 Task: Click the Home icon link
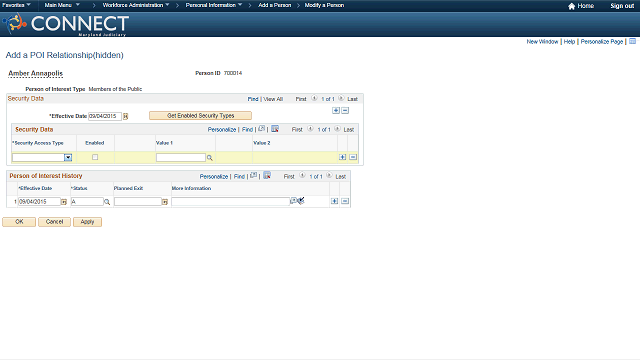[x=581, y=6]
